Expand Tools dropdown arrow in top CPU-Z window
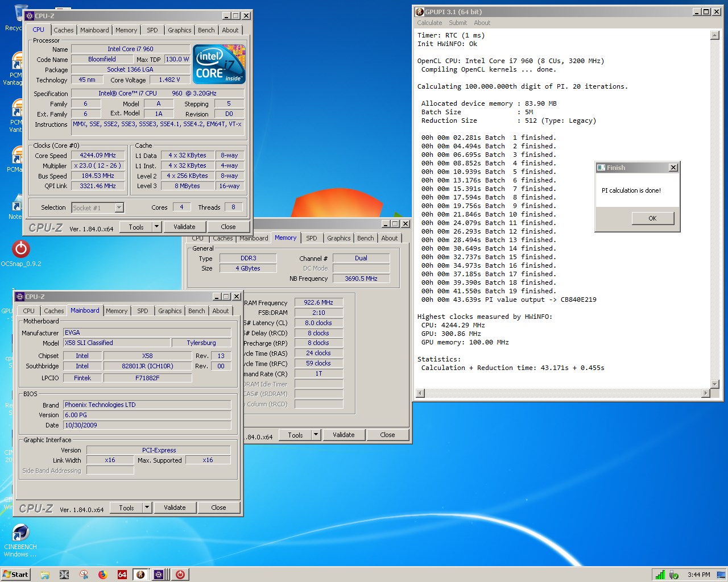Image resolution: width=728 pixels, height=582 pixels. coord(156,227)
